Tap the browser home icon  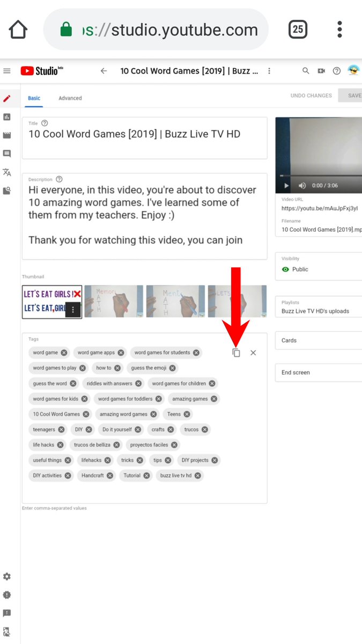click(x=18, y=29)
